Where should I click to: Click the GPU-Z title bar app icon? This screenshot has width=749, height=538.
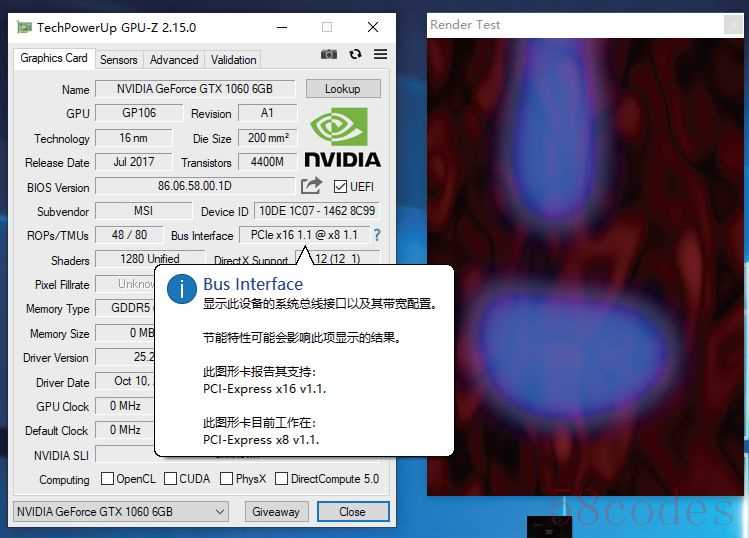(24, 27)
